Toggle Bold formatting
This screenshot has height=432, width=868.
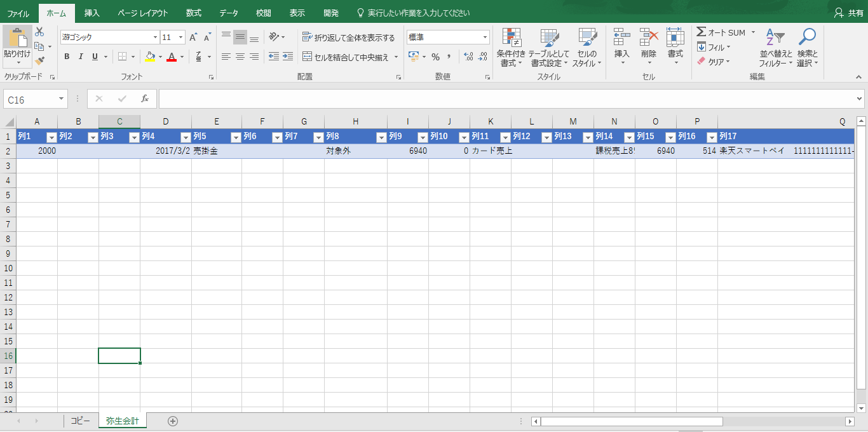[67, 57]
